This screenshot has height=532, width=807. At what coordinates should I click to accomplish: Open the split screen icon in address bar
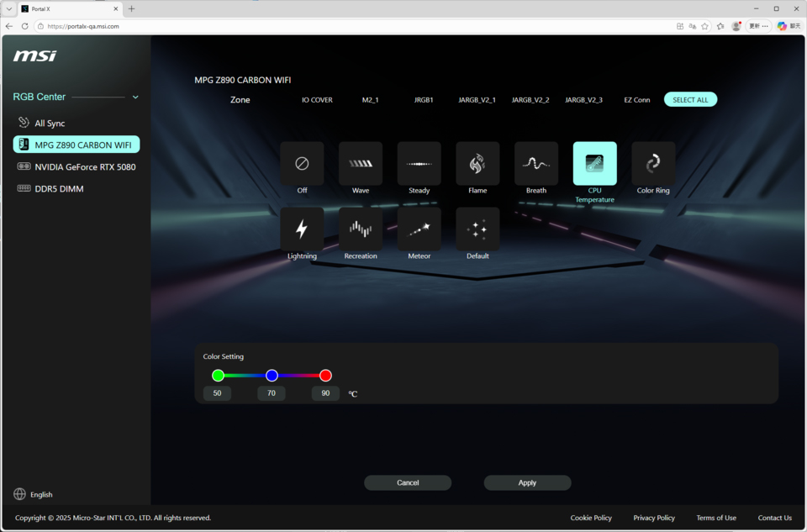(680, 26)
